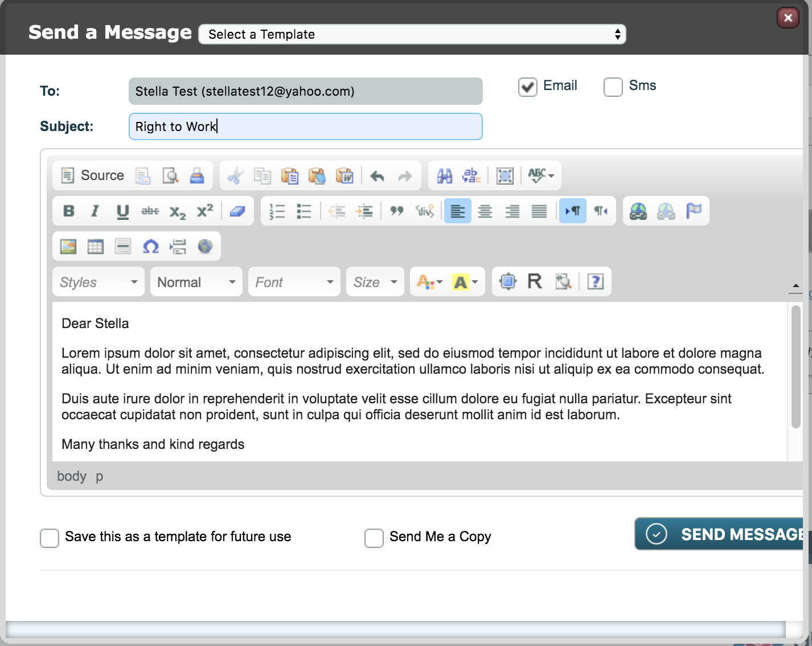Click the IFrame globe icon

click(x=205, y=246)
